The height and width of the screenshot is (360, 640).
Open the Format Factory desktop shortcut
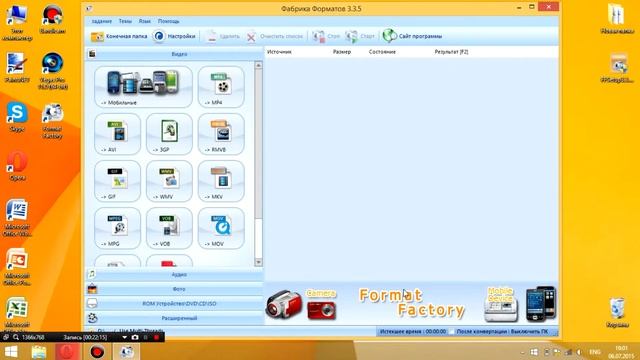click(53, 120)
